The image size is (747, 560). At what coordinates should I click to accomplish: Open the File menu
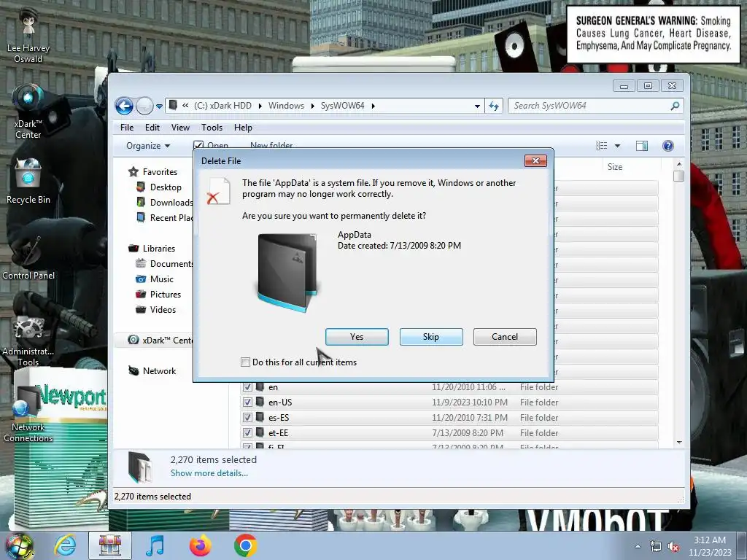(x=127, y=128)
